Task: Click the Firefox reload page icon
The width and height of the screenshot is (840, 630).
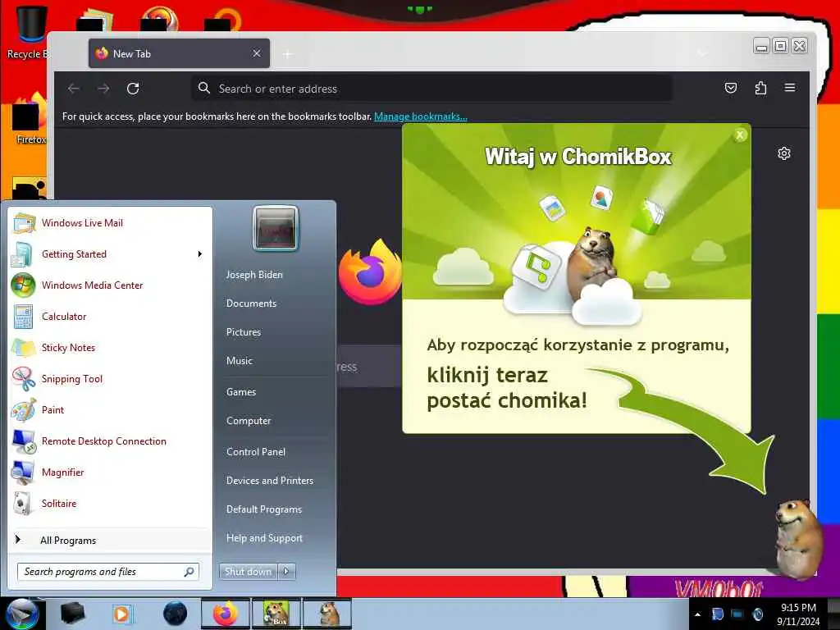Action: (x=133, y=89)
